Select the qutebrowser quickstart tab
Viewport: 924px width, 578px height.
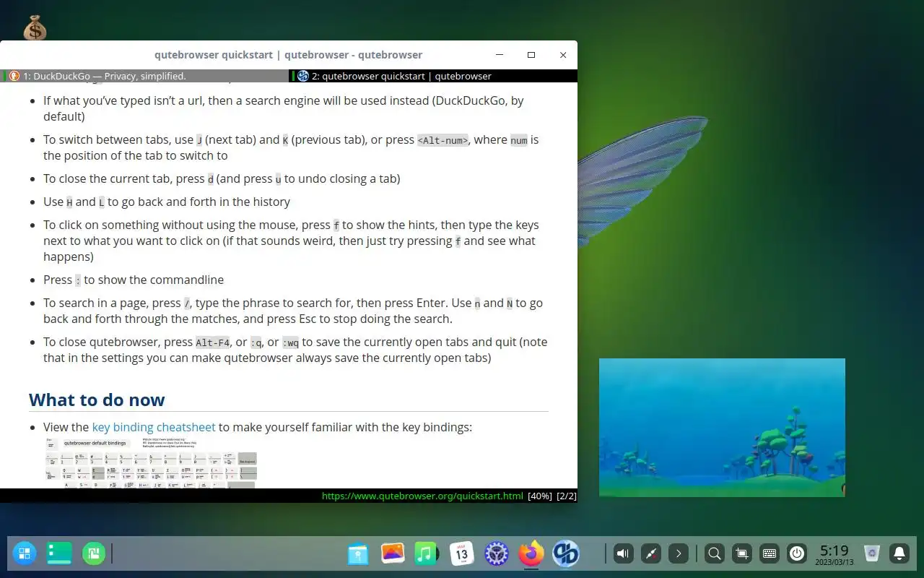pyautogui.click(x=433, y=76)
